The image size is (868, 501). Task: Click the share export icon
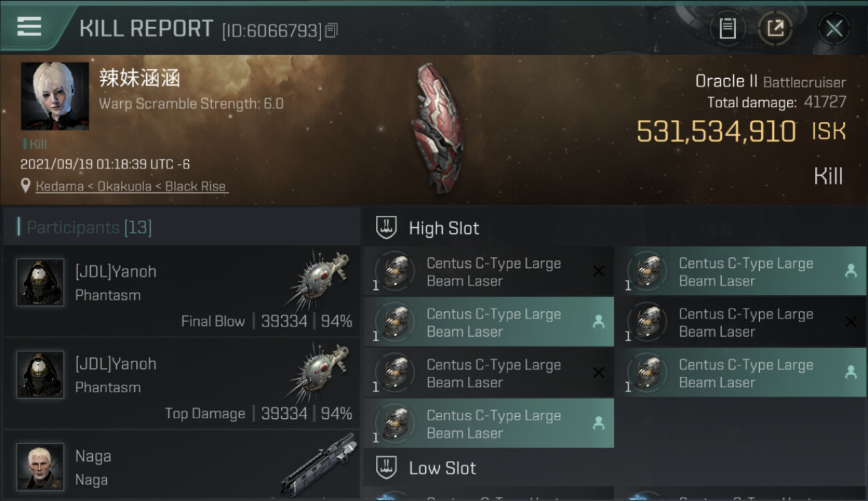pyautogui.click(x=775, y=28)
